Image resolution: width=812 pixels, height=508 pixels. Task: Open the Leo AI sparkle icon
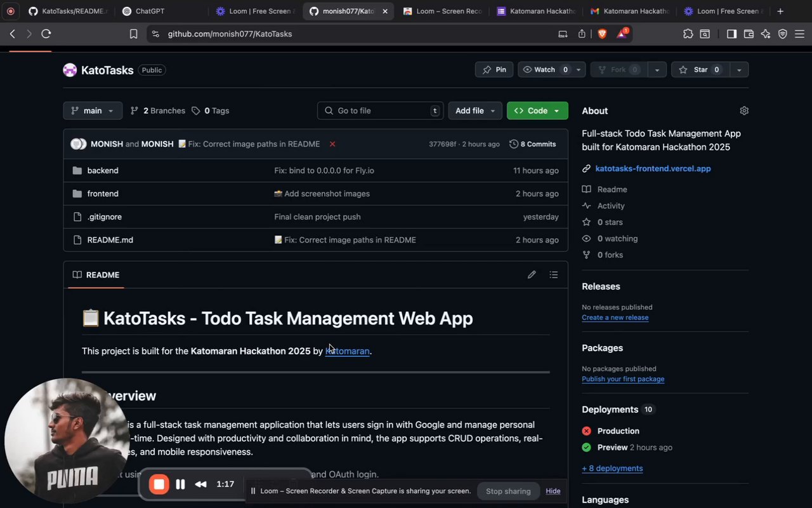(766, 34)
